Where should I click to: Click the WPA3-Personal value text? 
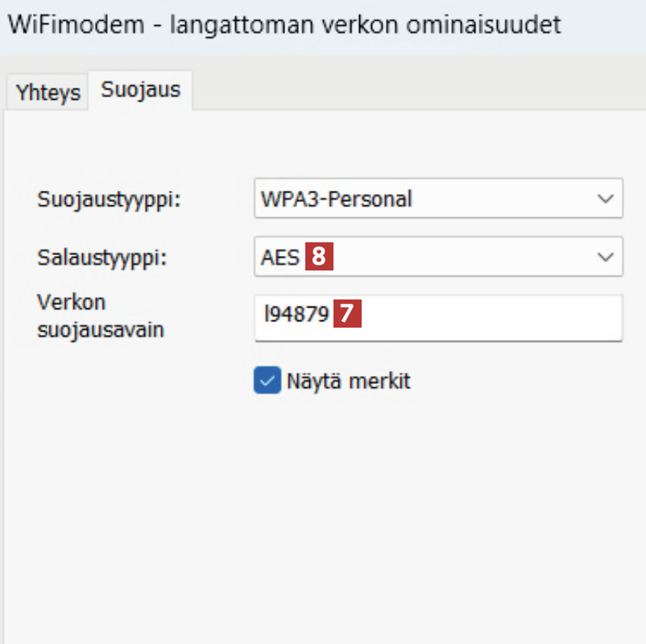[x=336, y=199]
